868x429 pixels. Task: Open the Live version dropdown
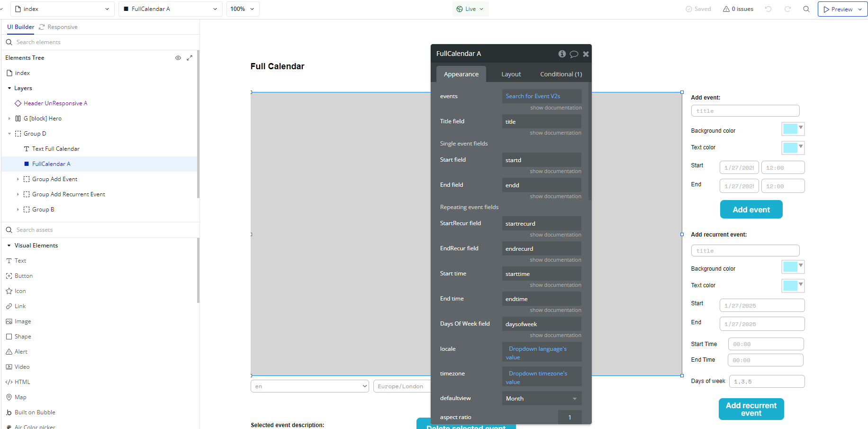pos(470,9)
